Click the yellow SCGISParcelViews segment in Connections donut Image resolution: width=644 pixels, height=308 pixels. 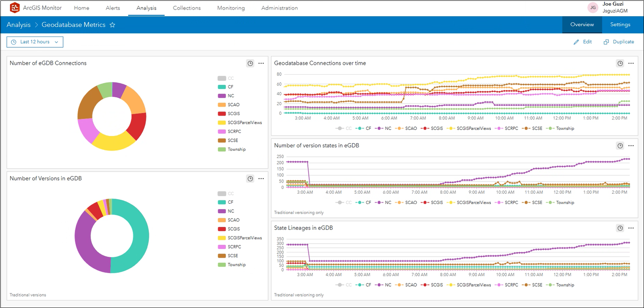click(114, 142)
